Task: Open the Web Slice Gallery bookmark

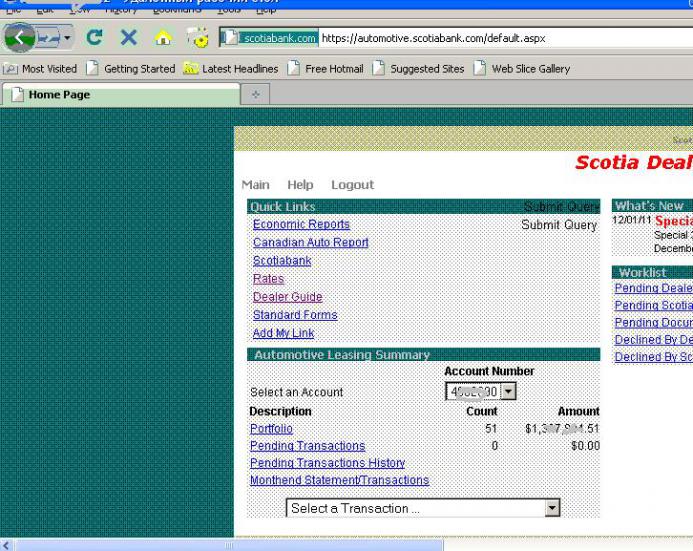Action: [522, 69]
